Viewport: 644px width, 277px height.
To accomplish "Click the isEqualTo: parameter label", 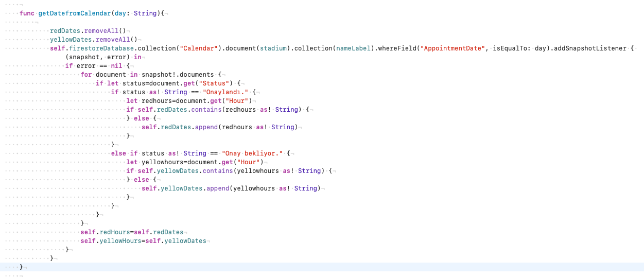I will point(511,48).
